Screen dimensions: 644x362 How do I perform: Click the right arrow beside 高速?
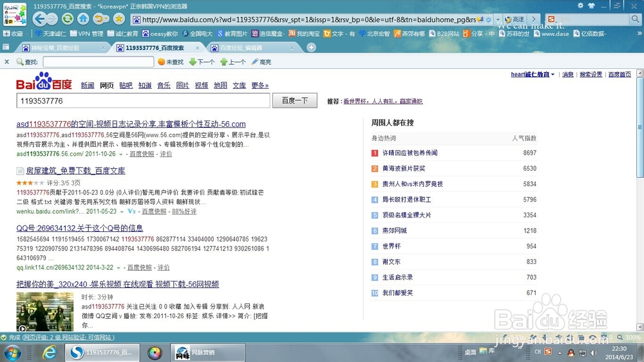coord(533,19)
